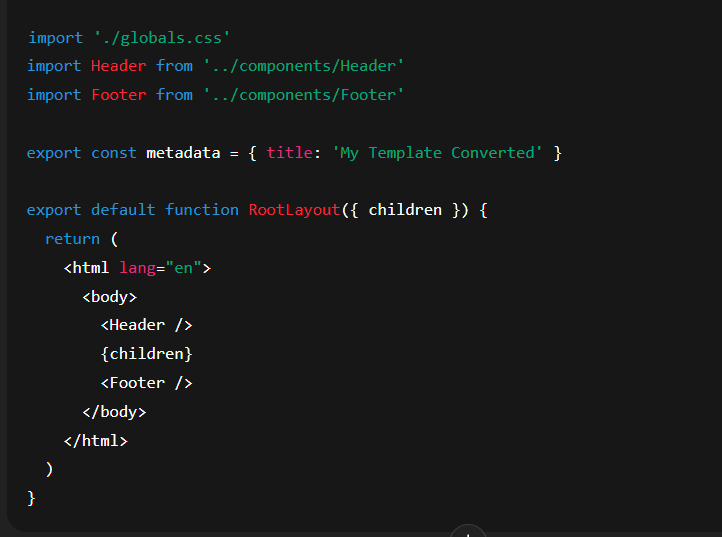Click the import keyword before './globals.css'
722x537 pixels.
click(x=55, y=38)
